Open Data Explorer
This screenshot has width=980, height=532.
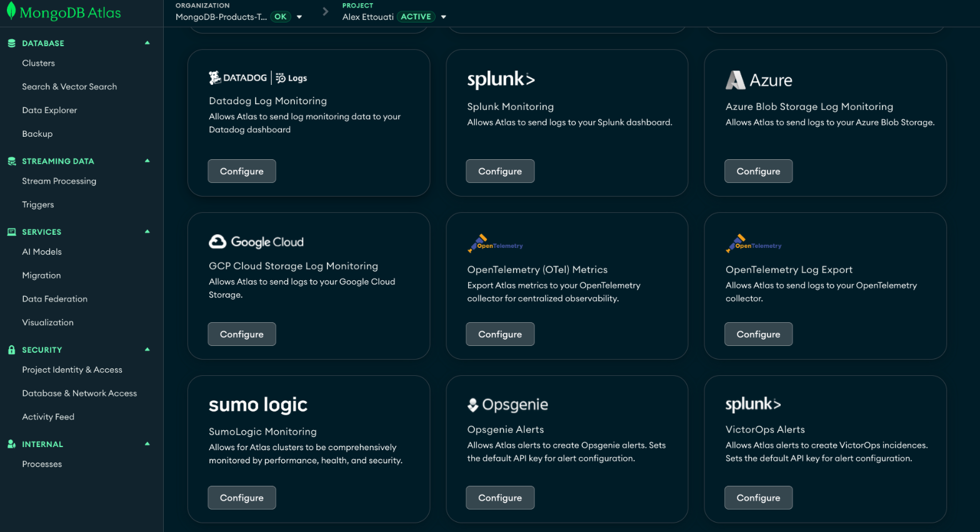tap(49, 110)
